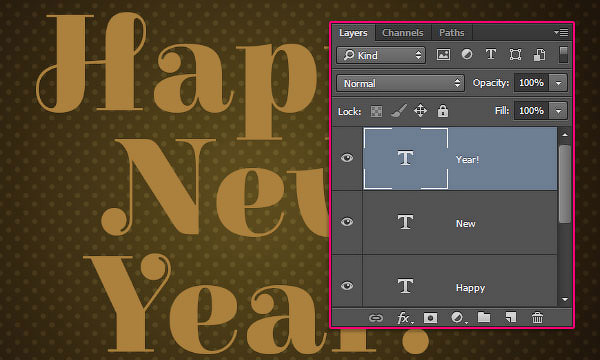Filter for shape layers icon
This screenshot has height=360, width=600.
(515, 55)
